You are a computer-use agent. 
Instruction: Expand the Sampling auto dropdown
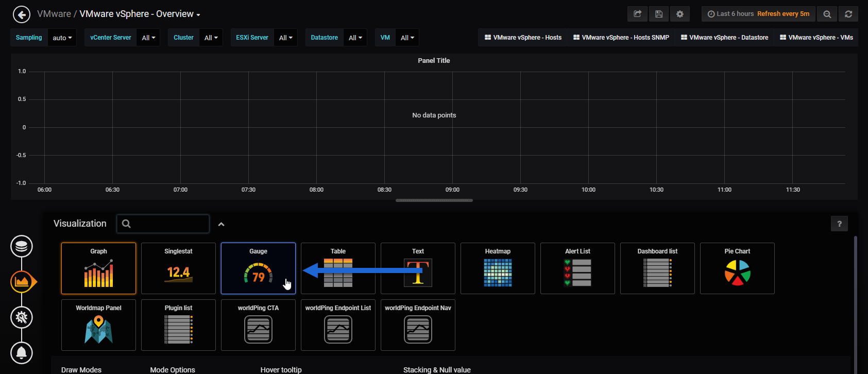click(x=62, y=38)
